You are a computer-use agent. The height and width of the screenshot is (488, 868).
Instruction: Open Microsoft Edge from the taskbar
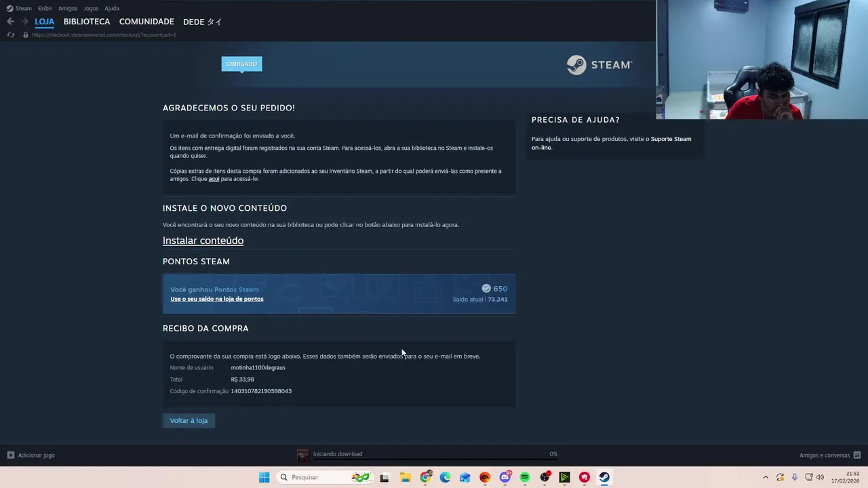tap(445, 477)
